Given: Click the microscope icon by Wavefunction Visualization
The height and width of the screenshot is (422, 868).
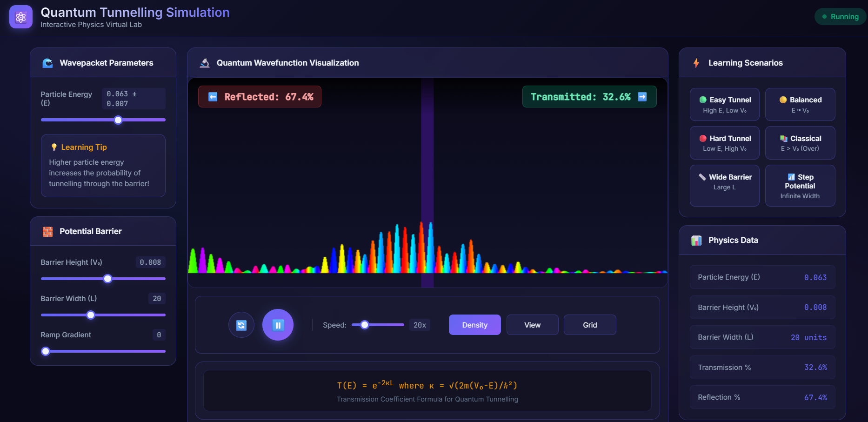Looking at the screenshot, I should pyautogui.click(x=205, y=63).
